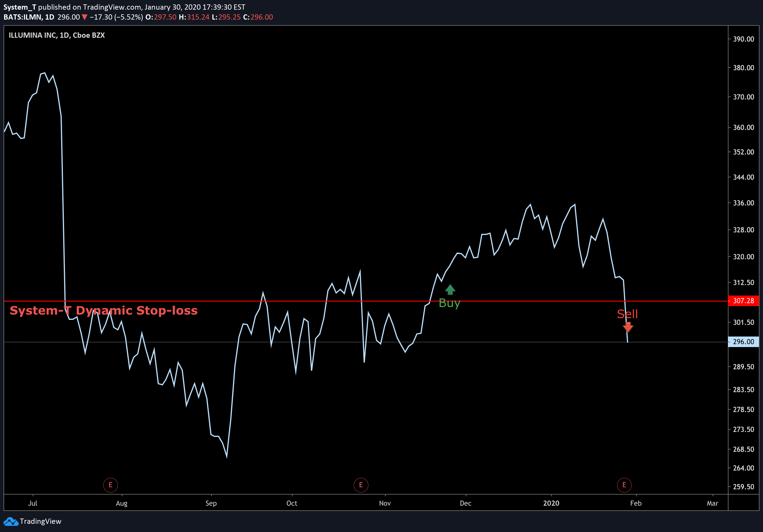Click the 344.00 price axis label
This screenshot has width=763, height=532.
tap(743, 177)
